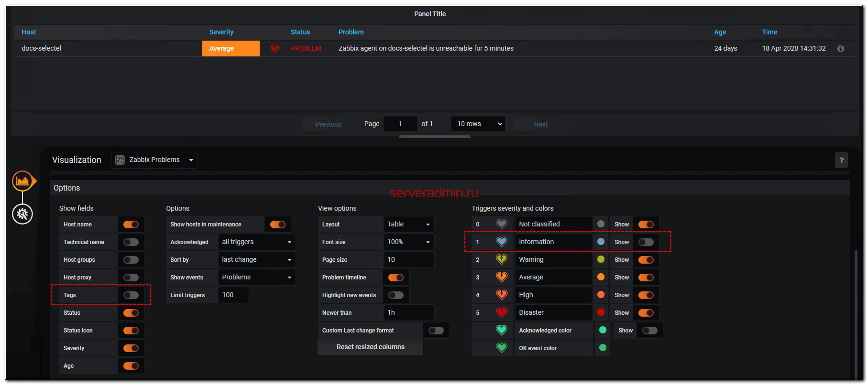Pick color for Not classified severity

pyautogui.click(x=601, y=224)
